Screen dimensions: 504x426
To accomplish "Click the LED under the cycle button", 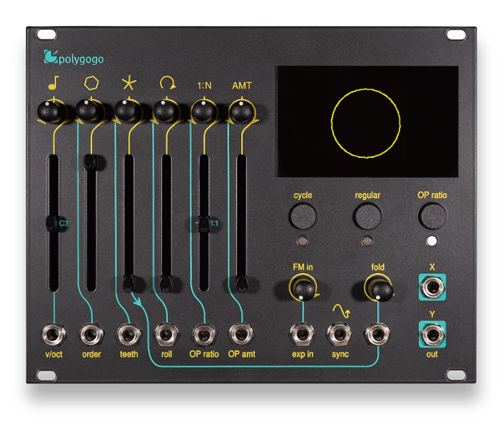I will click(302, 241).
